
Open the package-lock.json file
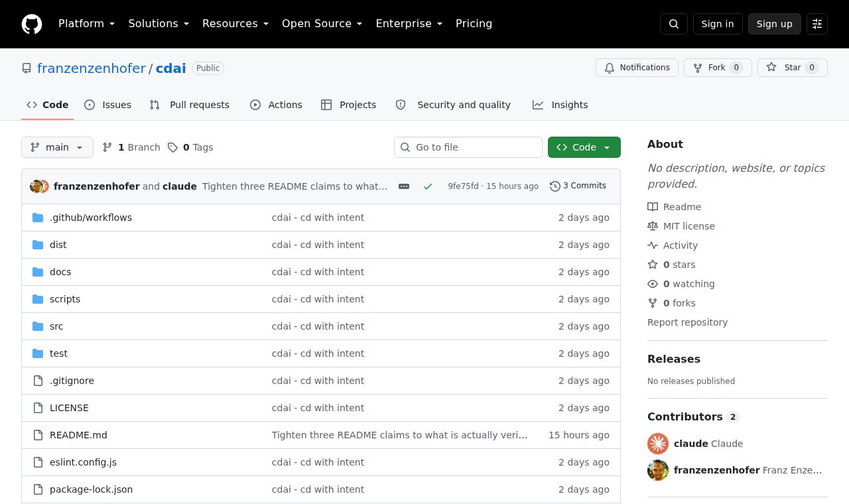(x=91, y=489)
